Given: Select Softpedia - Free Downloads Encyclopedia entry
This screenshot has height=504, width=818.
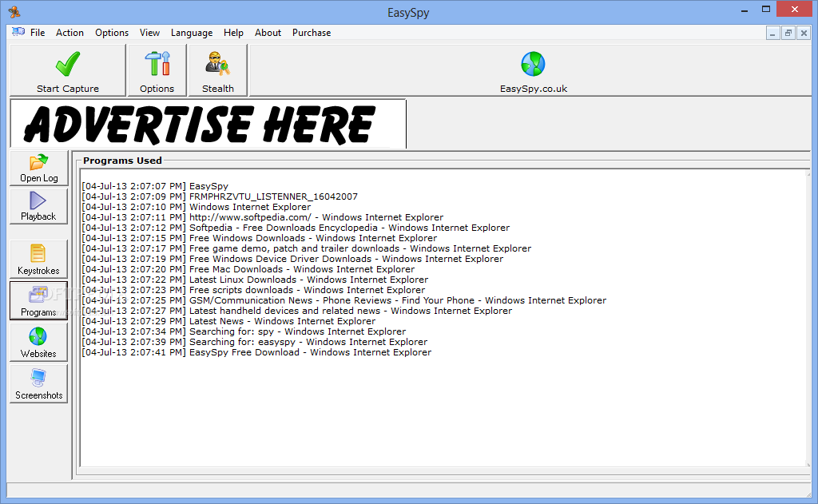Looking at the screenshot, I should [296, 228].
